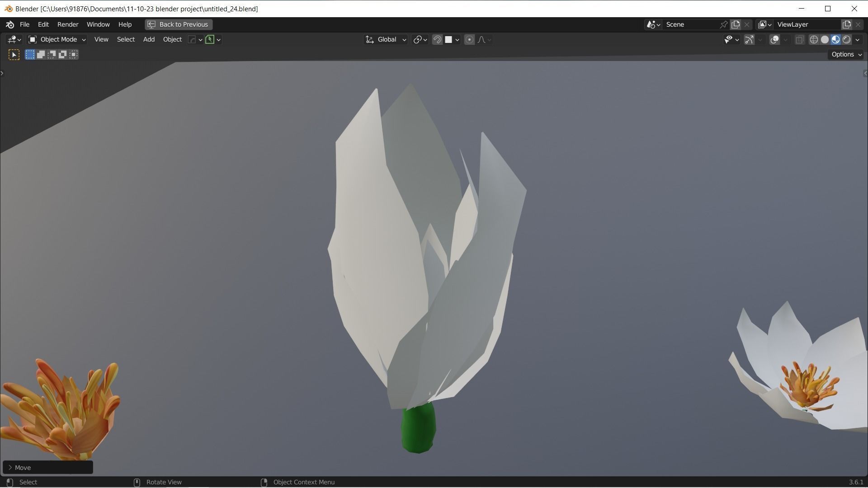Open Global transform orientation dropdown

click(386, 40)
